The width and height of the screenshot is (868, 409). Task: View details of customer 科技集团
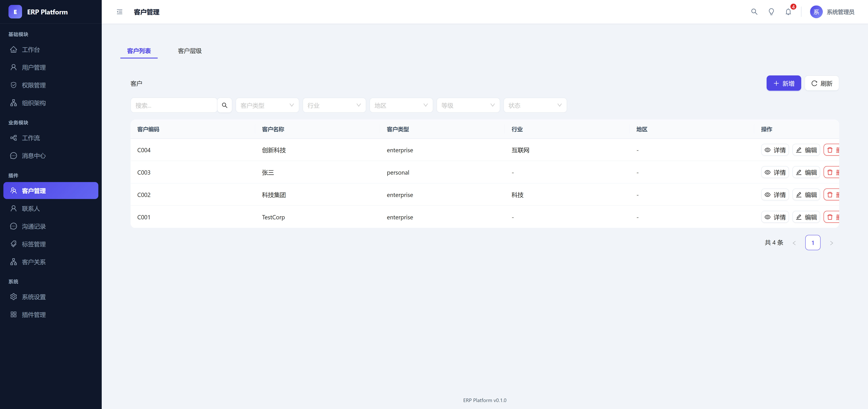click(x=775, y=195)
